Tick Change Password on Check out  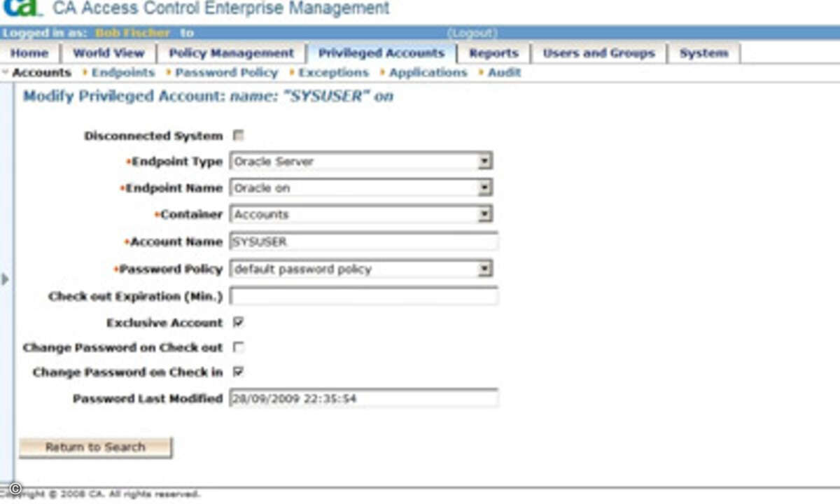pos(239,347)
